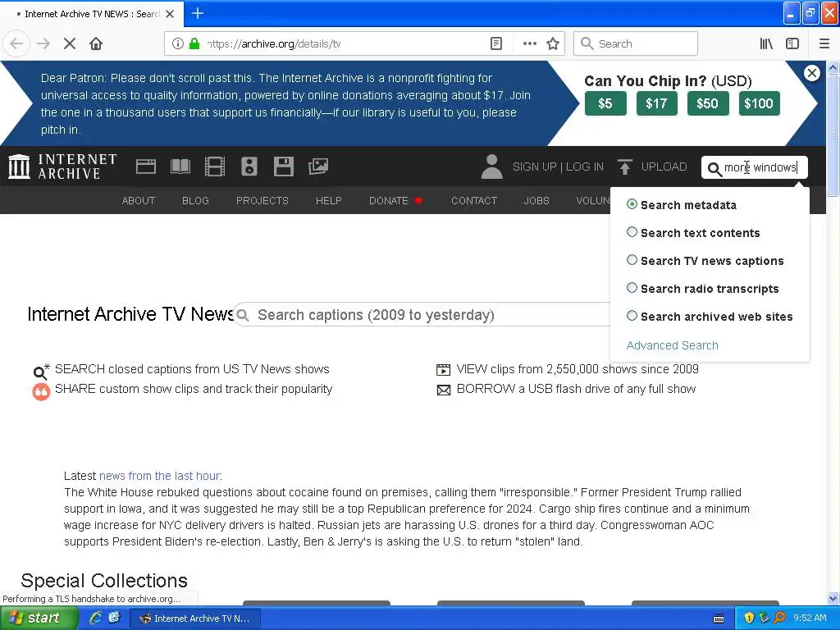Open the JOBS menu item
Image resolution: width=840 pixels, height=630 pixels.
536,200
